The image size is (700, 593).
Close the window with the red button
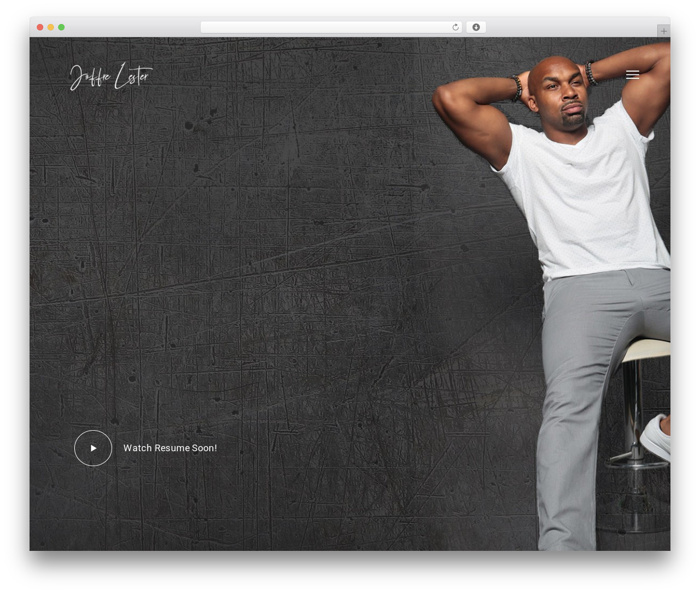pos(40,27)
